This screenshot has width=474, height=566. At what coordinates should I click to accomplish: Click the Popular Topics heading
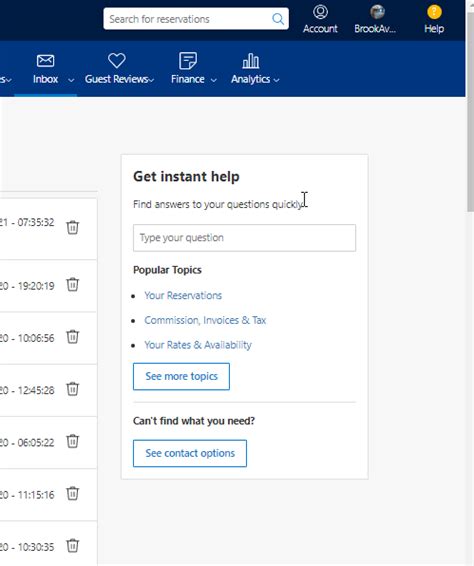167,270
